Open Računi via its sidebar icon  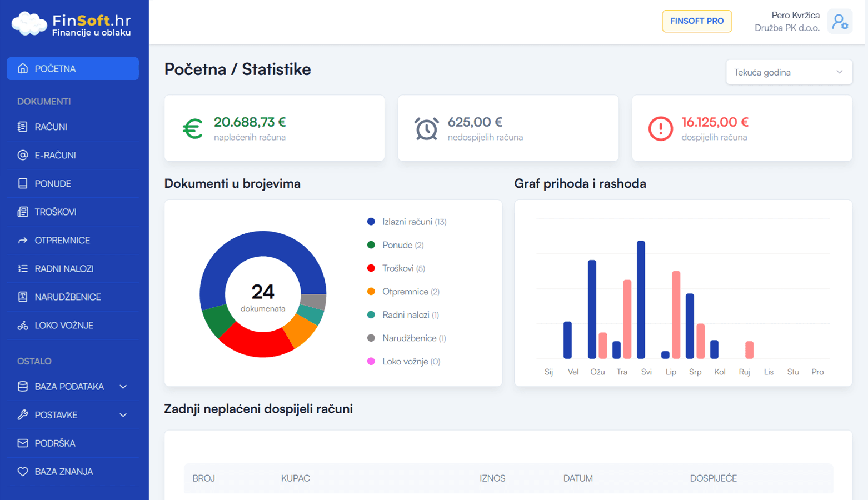(x=23, y=127)
